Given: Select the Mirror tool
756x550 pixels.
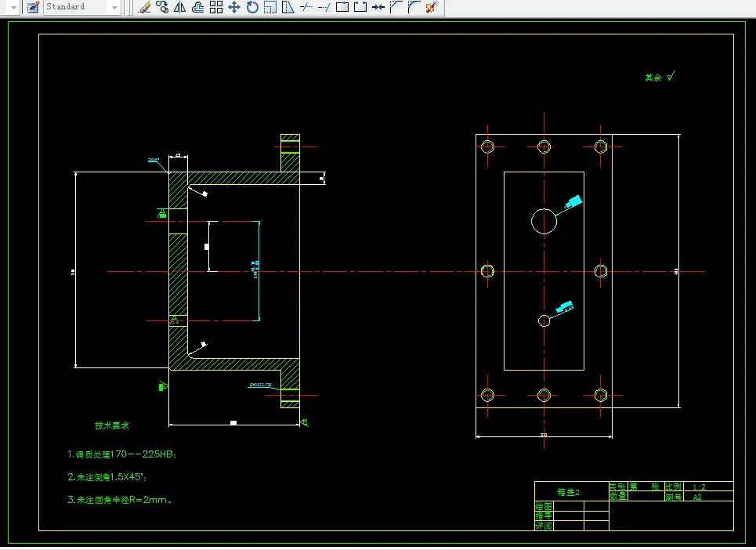Looking at the screenshot, I should pyautogui.click(x=180, y=7).
